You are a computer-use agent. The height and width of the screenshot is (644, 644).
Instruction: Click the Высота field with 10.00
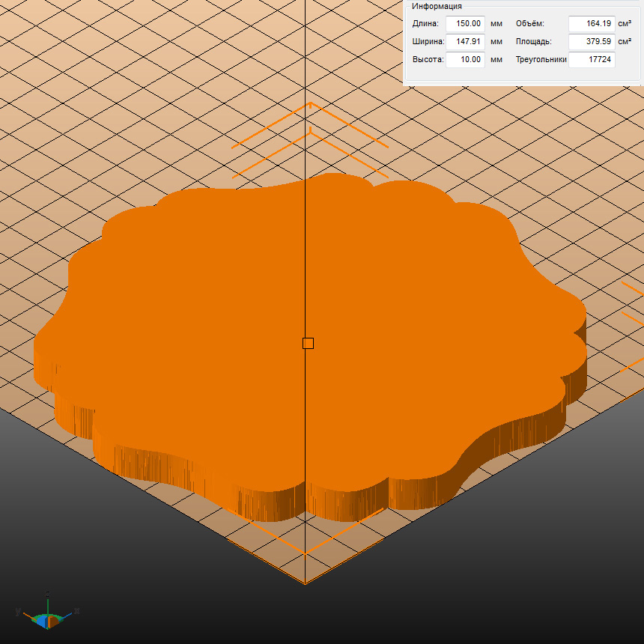[x=465, y=60]
